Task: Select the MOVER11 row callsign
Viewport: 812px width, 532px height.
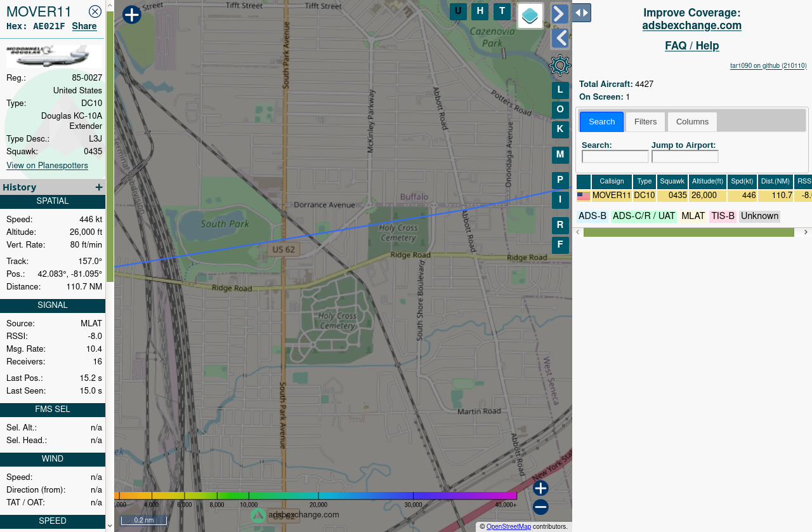Action: click(612, 196)
